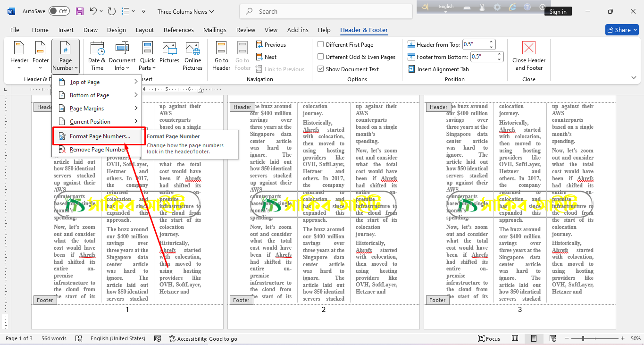This screenshot has width=644, height=345.
Task: Click the Sign in button
Action: click(x=558, y=12)
